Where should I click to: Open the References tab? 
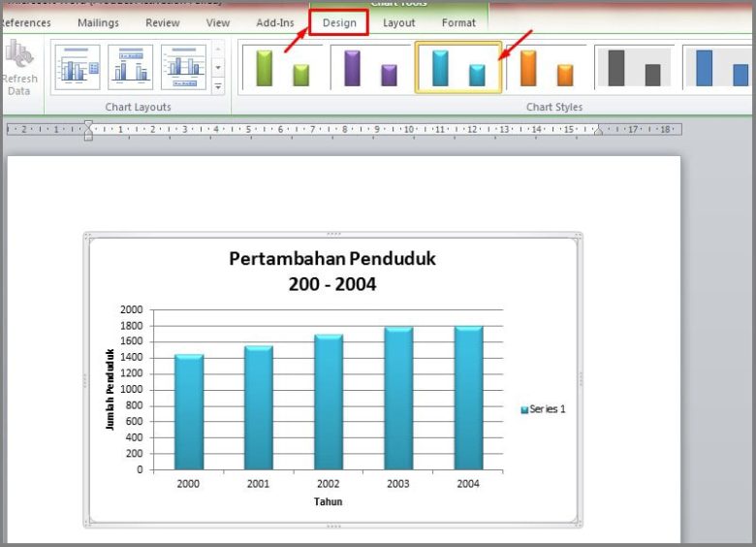25,22
